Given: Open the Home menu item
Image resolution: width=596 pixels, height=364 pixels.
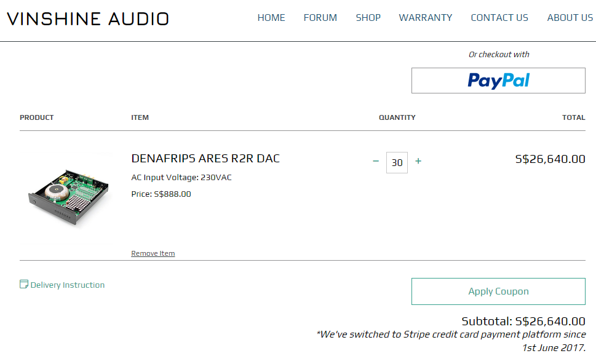Looking at the screenshot, I should click(271, 18).
